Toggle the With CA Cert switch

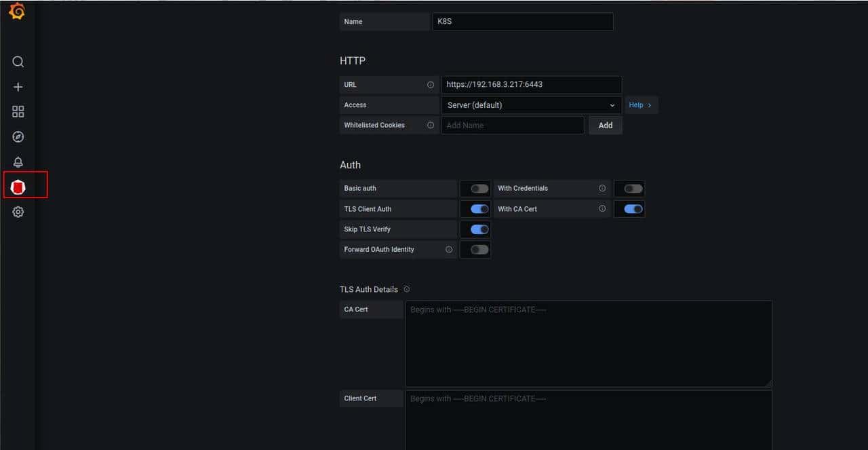633,209
